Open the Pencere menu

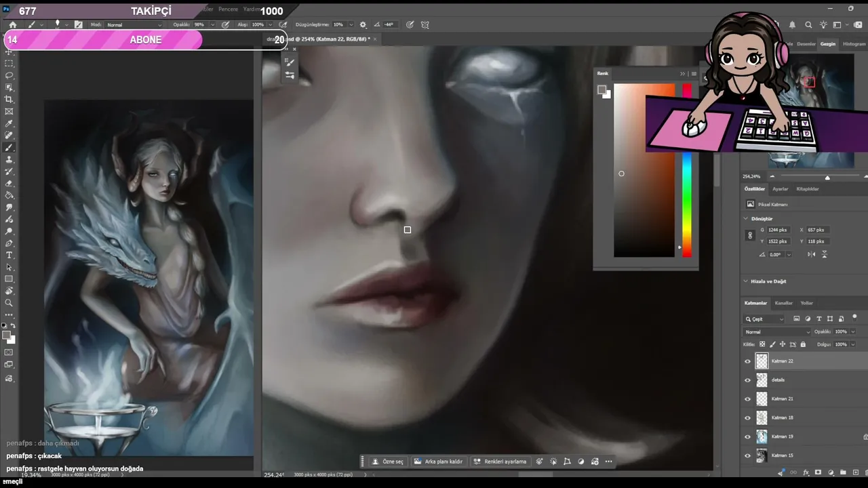pos(228,9)
